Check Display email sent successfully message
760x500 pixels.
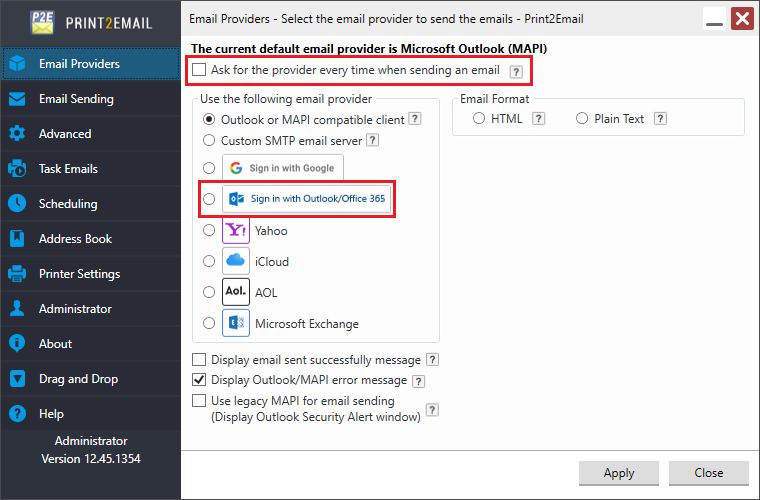click(199, 360)
